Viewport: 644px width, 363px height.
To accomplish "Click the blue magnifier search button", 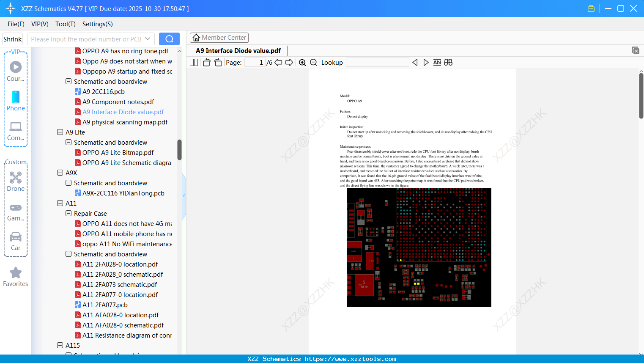I will tap(169, 39).
